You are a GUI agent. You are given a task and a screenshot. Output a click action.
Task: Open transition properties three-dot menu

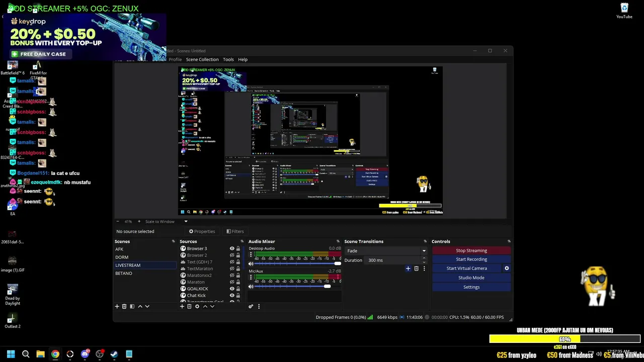[x=424, y=268]
